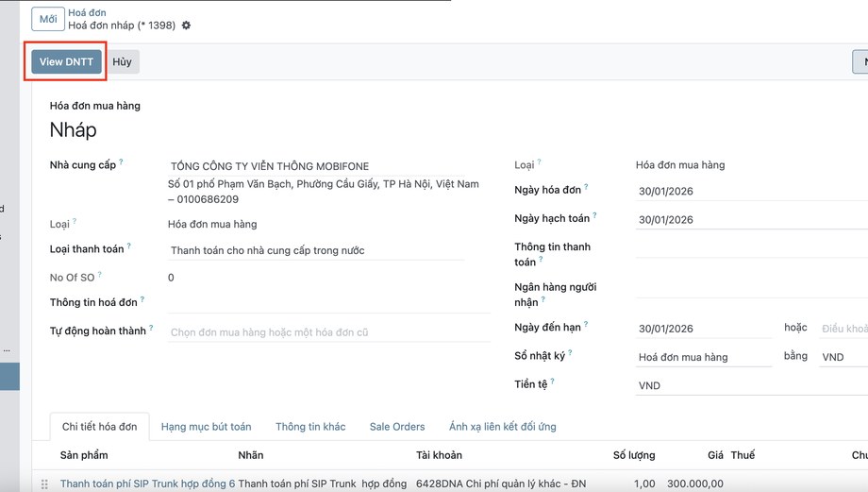
Task: Click the View DNTT button
Action: (x=66, y=61)
